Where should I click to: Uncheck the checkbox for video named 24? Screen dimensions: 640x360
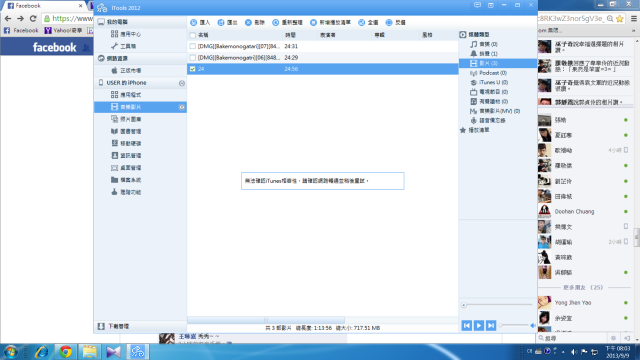193,69
